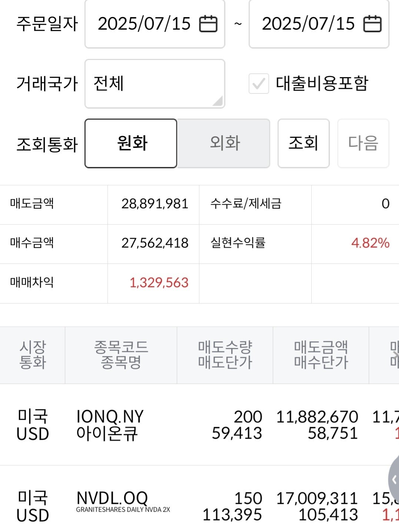The height and width of the screenshot is (532, 399).
Task: Click 매도수량 매도단가 column header
Action: (x=225, y=355)
